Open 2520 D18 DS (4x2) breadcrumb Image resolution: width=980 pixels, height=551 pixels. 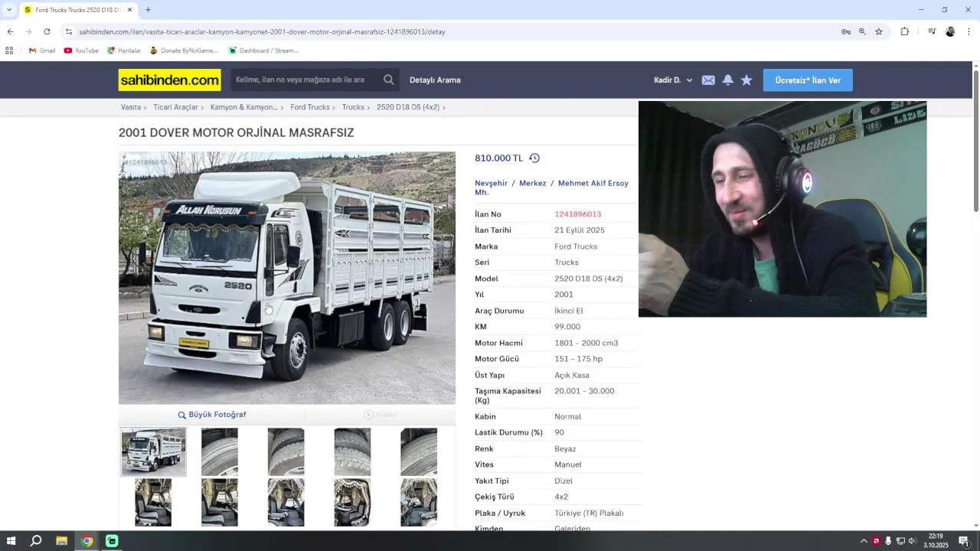click(408, 107)
